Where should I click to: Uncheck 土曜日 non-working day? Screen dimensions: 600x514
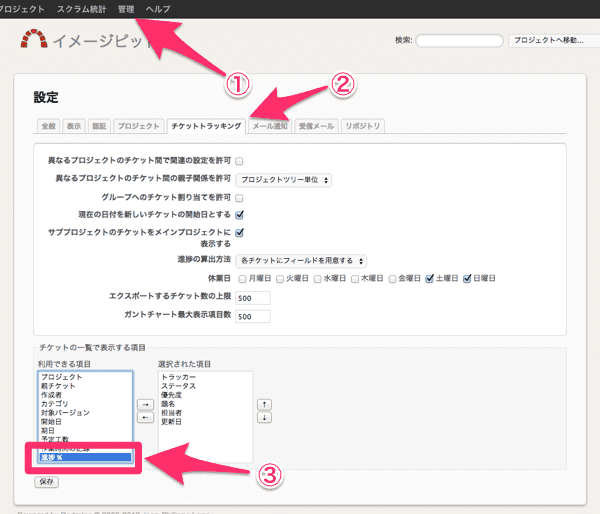[x=430, y=278]
